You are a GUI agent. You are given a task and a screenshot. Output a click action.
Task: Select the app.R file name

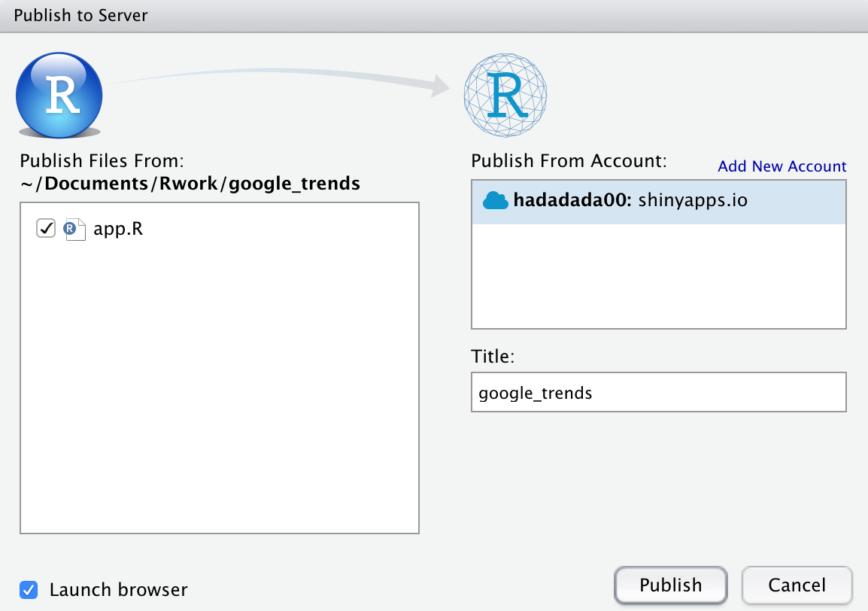point(118,229)
